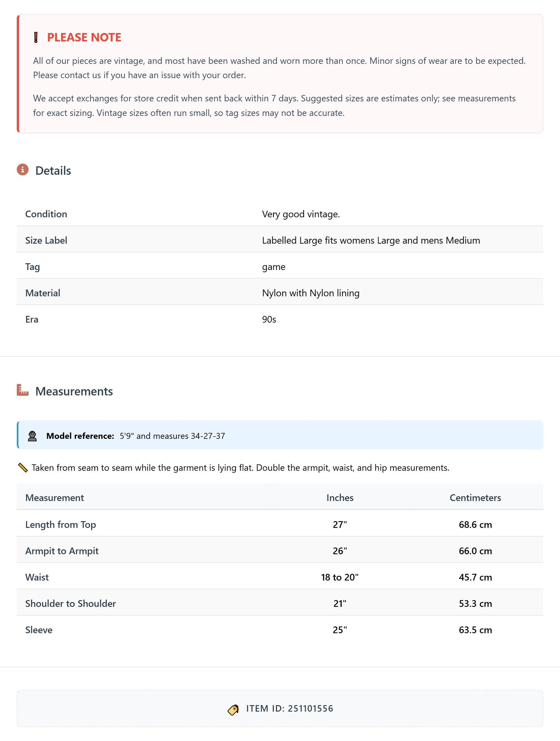Image resolution: width=560 pixels, height=741 pixels.
Task: Select the Armpit to Armpit row label
Action: 62,551
